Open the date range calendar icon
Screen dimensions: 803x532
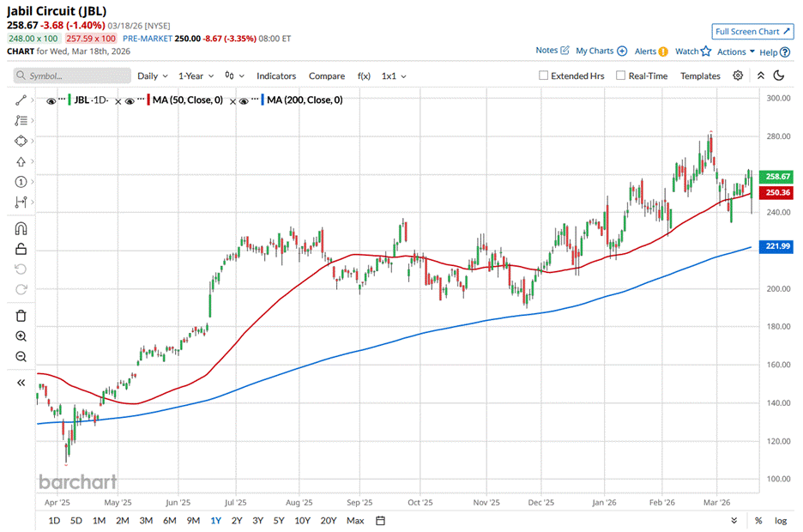381,521
